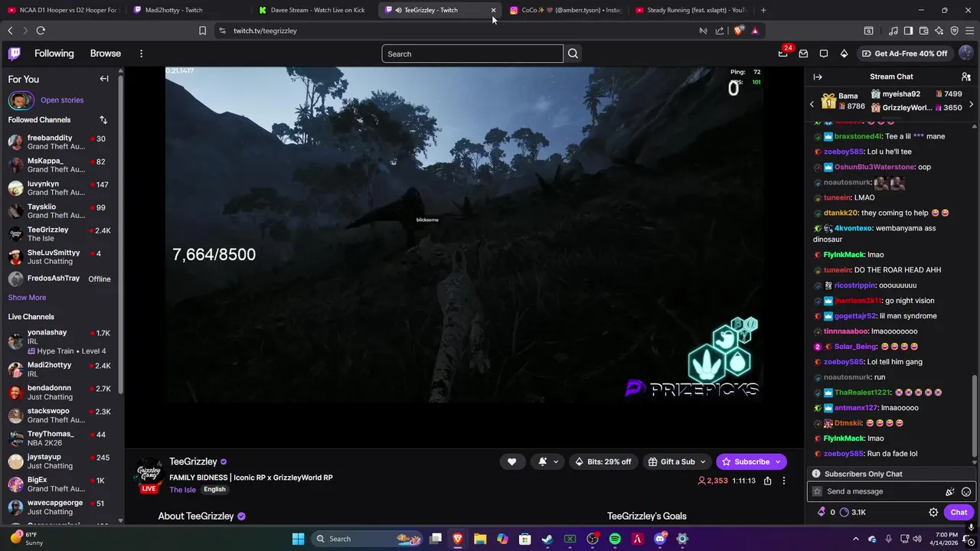Image resolution: width=980 pixels, height=551 pixels.
Task: Click the purple Chat send button
Action: [x=959, y=512]
